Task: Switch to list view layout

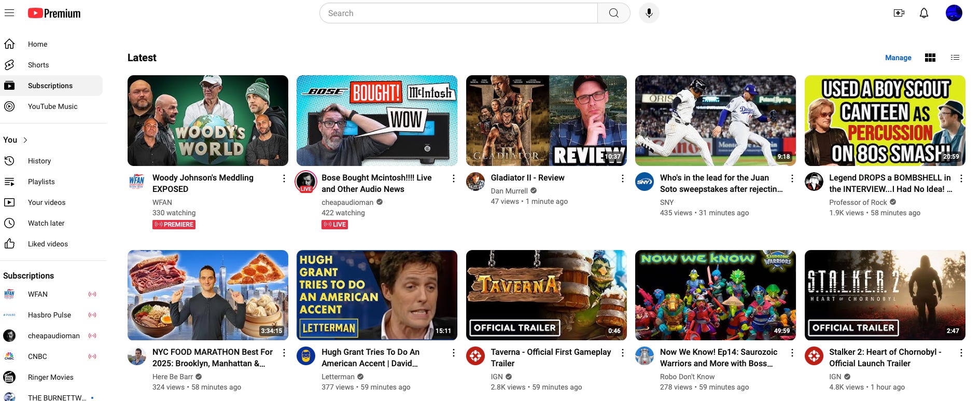Action: pos(955,58)
